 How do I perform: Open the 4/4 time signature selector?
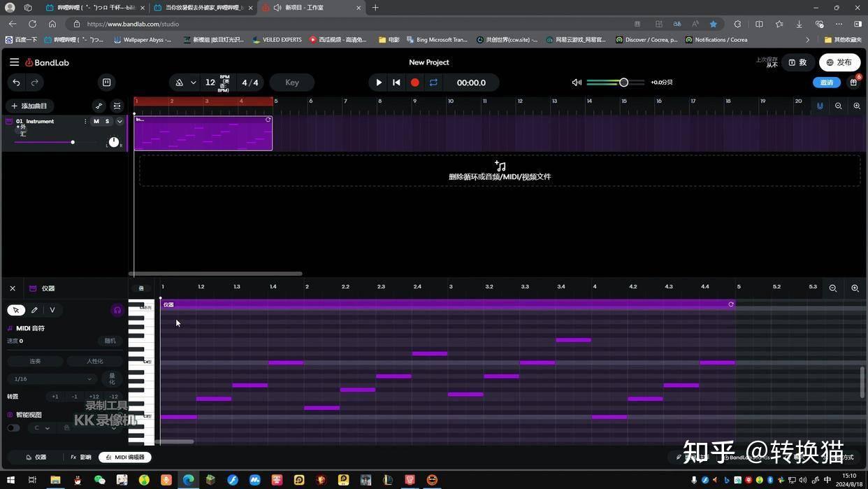[x=249, y=83]
